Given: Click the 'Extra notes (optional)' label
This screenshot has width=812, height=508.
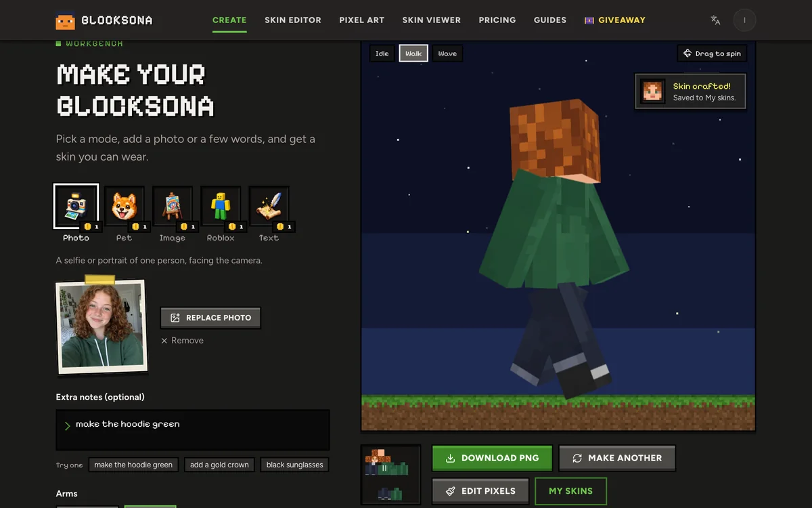Looking at the screenshot, I should [x=100, y=397].
